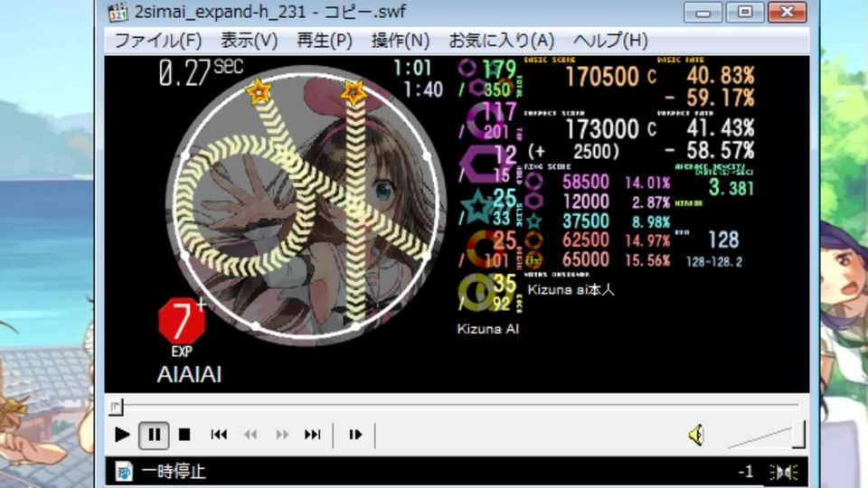Viewport: 868px width, 488px height.
Task: Open the ファイル(F) menu
Action: [157, 41]
